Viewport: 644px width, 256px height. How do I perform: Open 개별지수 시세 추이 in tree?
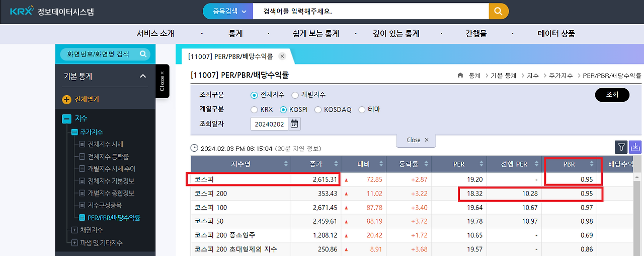pos(111,169)
